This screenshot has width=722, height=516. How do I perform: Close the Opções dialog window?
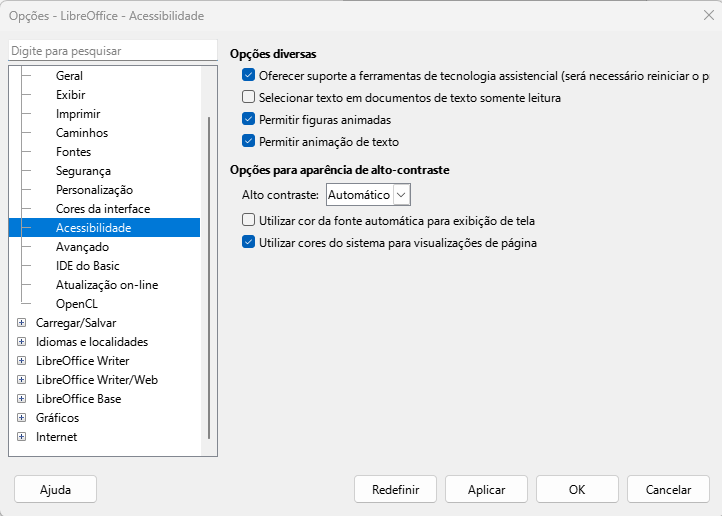[709, 15]
